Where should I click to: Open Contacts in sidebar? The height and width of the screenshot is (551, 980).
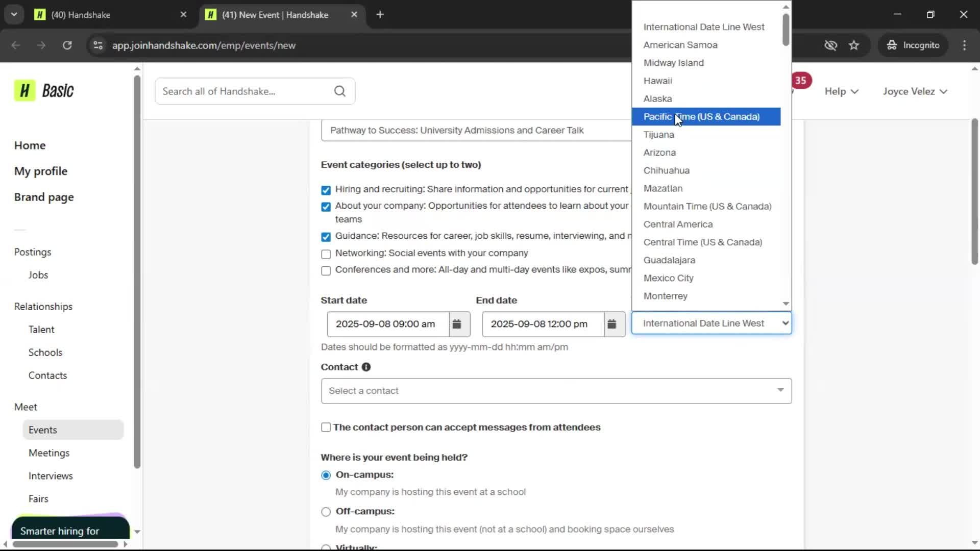[47, 375]
